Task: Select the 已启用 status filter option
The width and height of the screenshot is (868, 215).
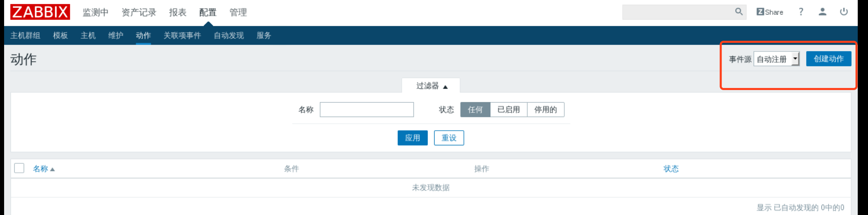Action: tap(509, 110)
